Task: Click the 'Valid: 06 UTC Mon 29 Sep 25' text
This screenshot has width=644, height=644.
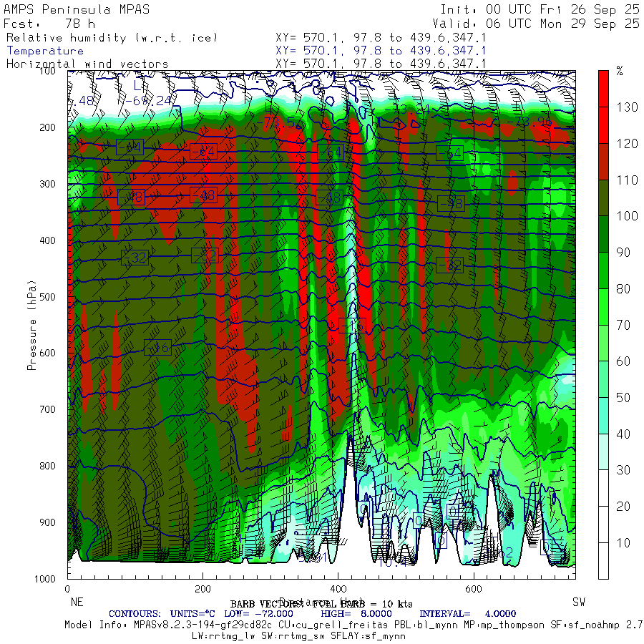Action: [535, 24]
